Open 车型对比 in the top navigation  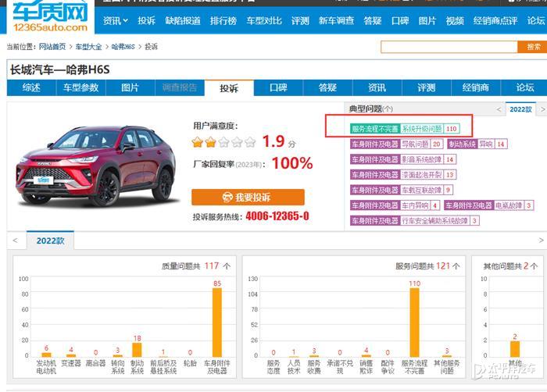(264, 21)
